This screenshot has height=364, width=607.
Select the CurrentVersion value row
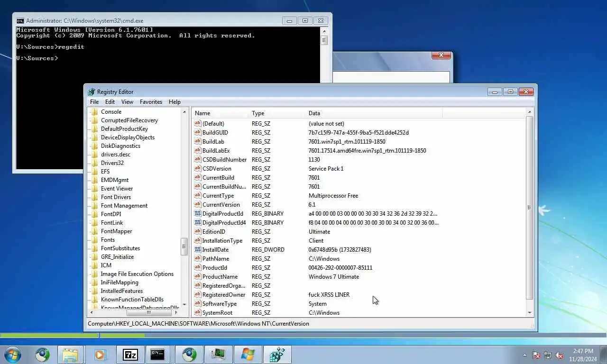(x=317, y=205)
